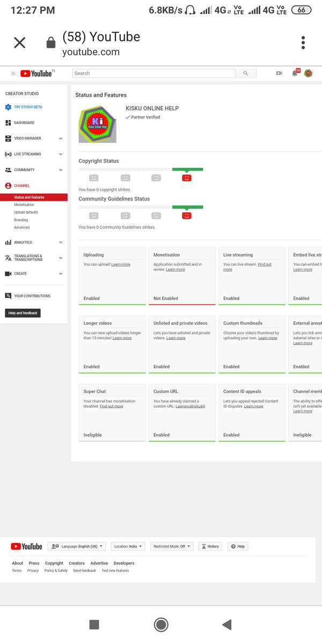Open Press footer link
322x644 pixels.
[34, 563]
